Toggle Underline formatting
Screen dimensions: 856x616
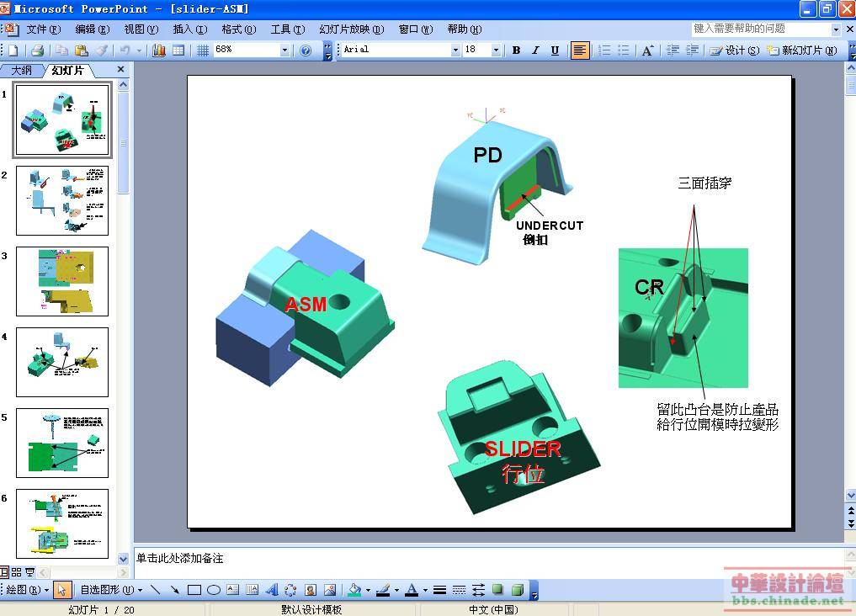tap(555, 50)
